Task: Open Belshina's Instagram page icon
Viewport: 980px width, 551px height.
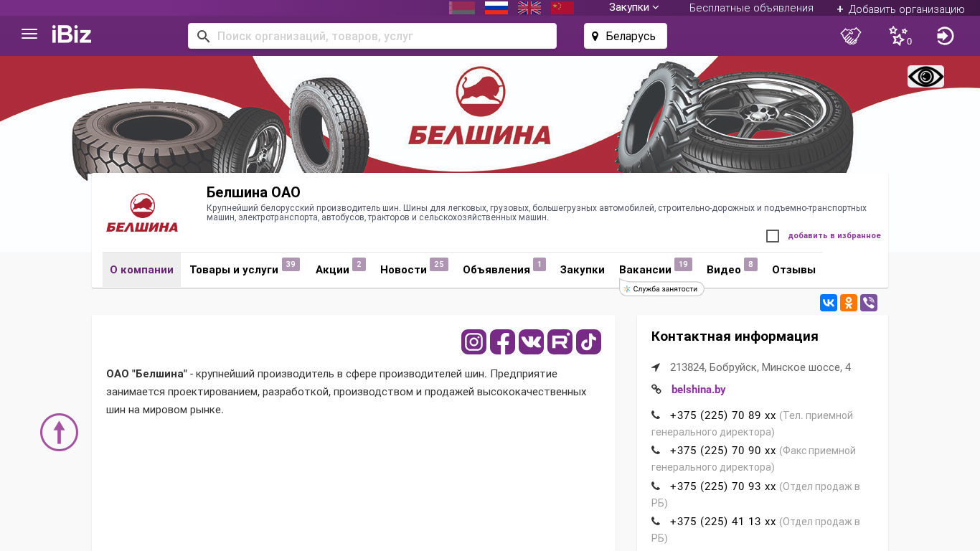Action: (x=473, y=342)
